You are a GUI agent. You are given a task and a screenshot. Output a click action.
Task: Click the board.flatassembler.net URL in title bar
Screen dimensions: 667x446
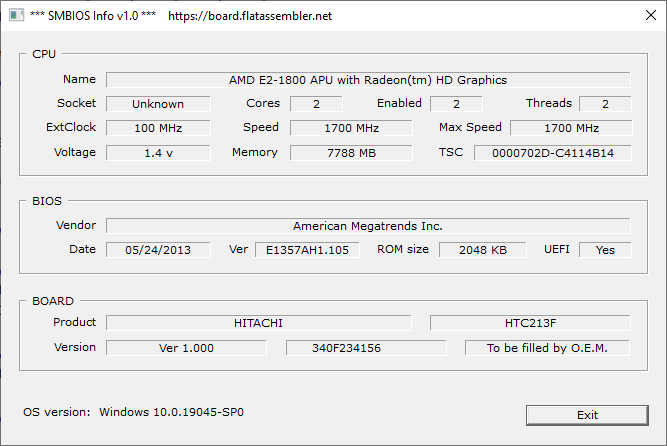[x=250, y=16]
